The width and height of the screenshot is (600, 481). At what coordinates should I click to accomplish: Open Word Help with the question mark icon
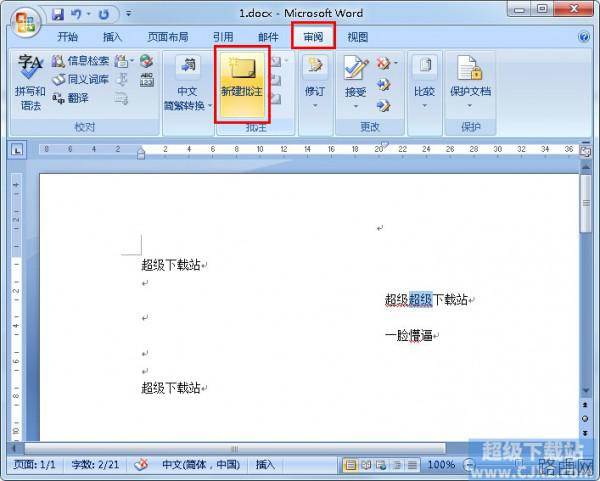tap(584, 37)
